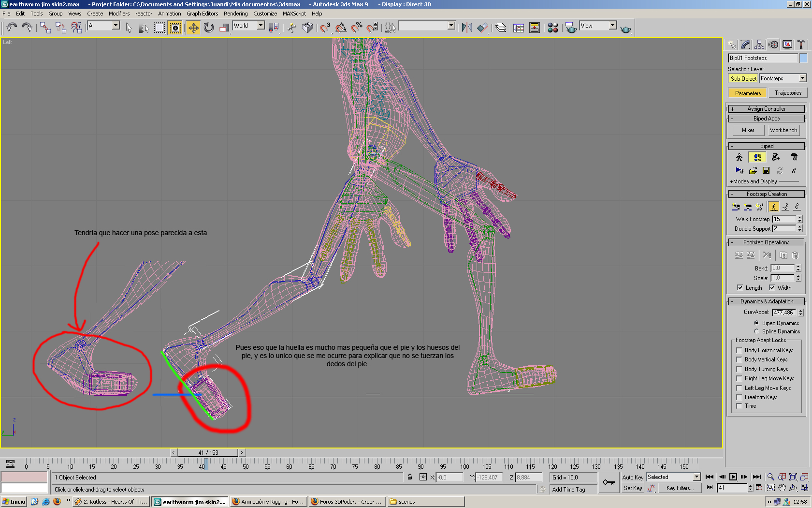812x508 pixels.
Task: Activate the Select by Name tool
Action: tap(144, 28)
